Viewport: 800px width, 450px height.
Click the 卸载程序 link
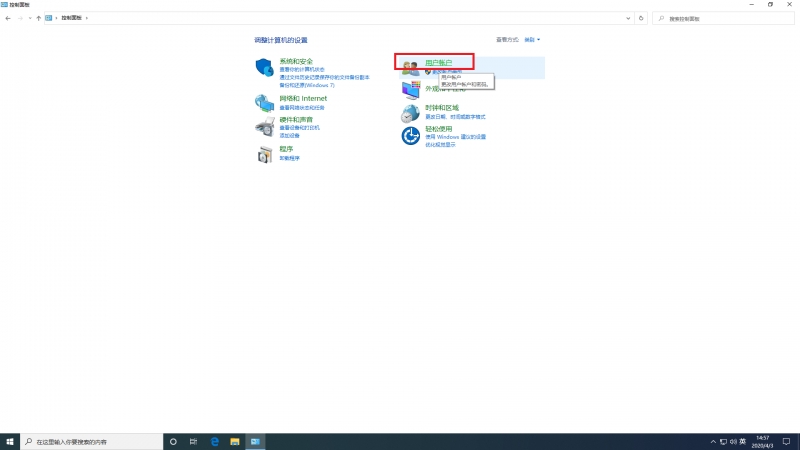click(x=289, y=158)
